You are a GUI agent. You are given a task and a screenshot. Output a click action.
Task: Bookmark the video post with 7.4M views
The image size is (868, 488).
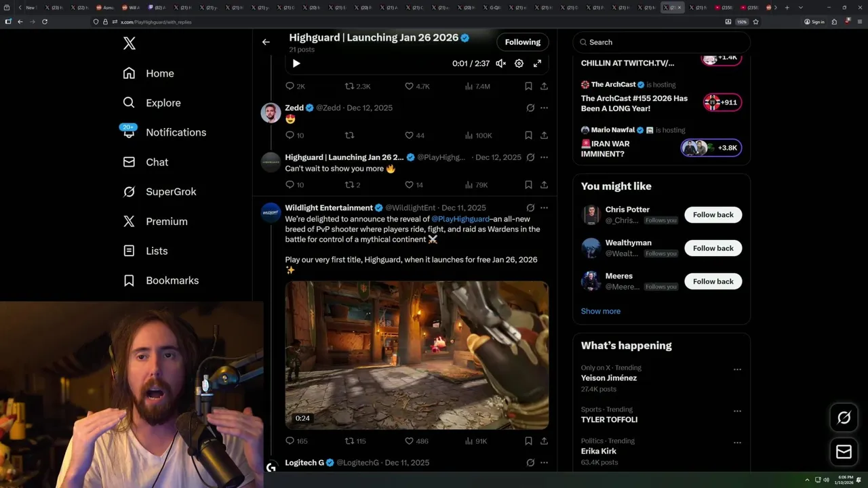[528, 86]
